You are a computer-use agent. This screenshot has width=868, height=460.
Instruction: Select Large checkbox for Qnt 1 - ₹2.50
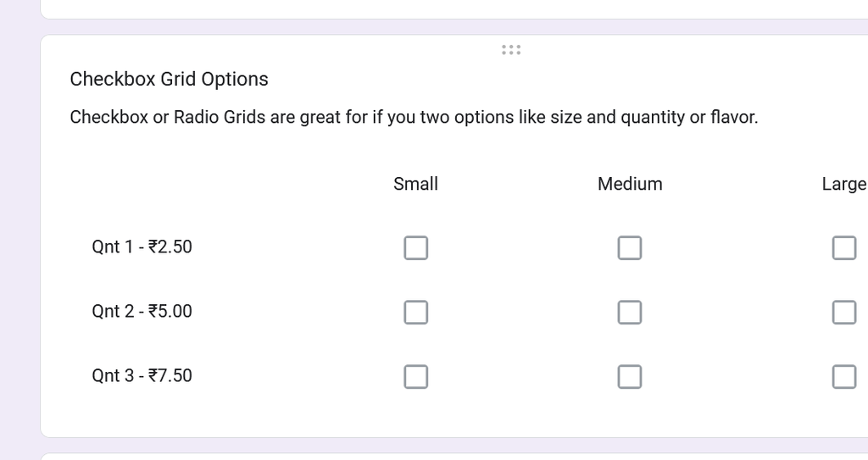tap(843, 247)
